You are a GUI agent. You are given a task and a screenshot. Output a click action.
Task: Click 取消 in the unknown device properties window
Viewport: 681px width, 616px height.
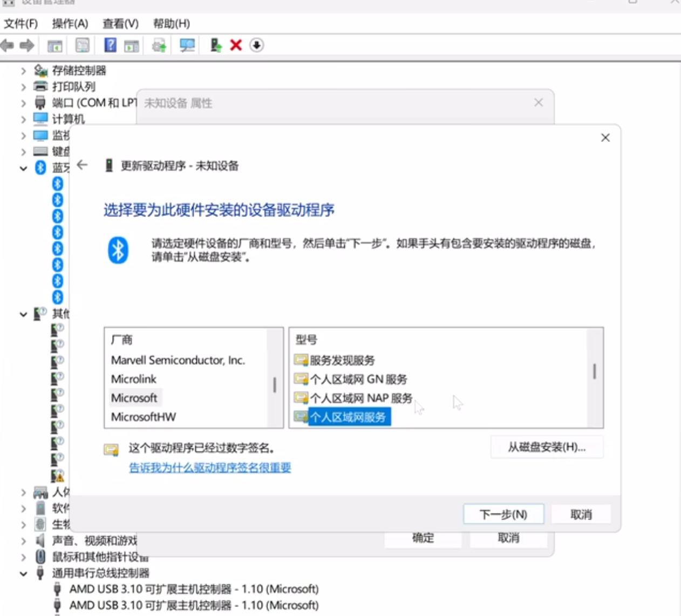(x=508, y=538)
